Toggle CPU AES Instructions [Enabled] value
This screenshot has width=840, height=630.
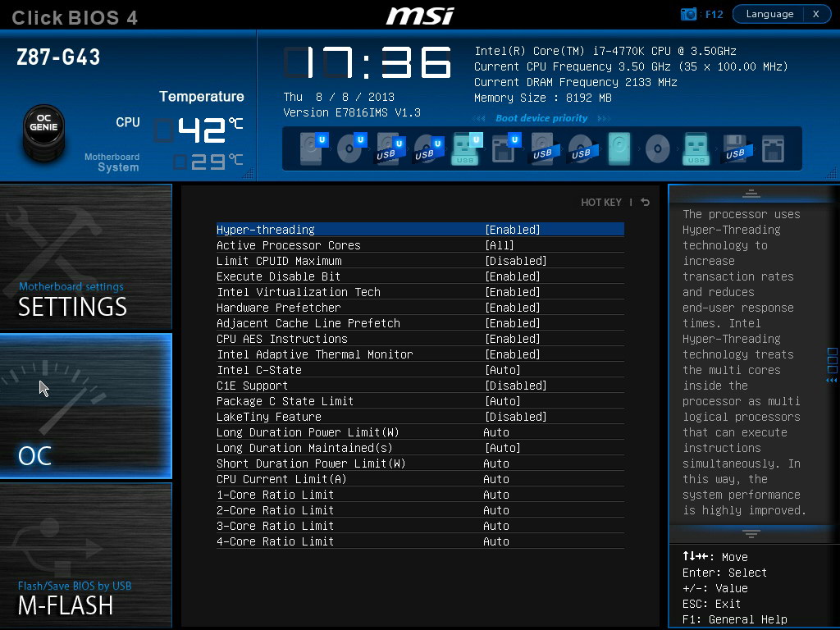(x=513, y=338)
